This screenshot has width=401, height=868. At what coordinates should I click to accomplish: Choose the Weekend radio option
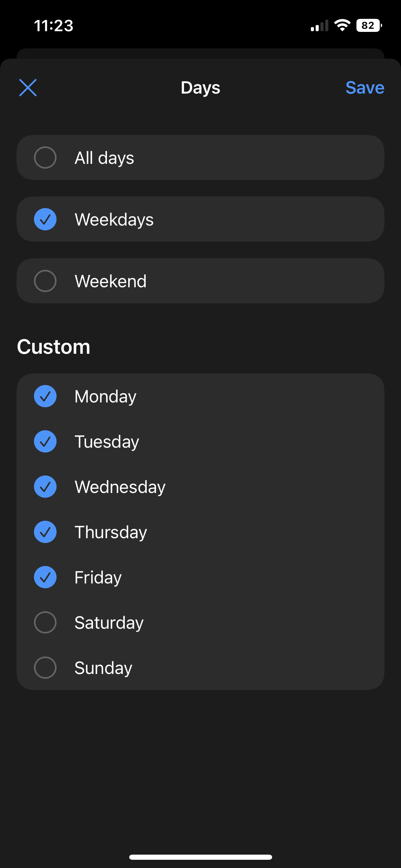pyautogui.click(x=45, y=281)
